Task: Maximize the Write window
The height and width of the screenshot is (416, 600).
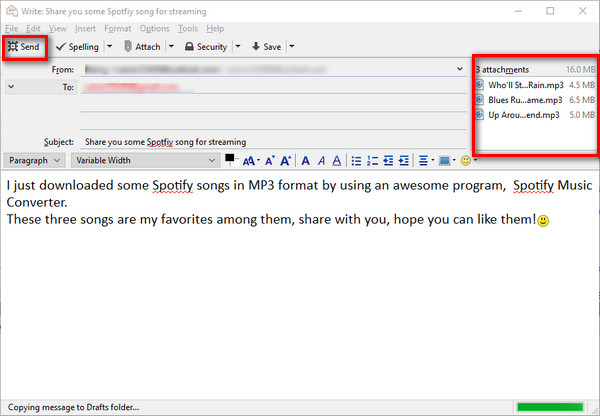Action: [550, 11]
